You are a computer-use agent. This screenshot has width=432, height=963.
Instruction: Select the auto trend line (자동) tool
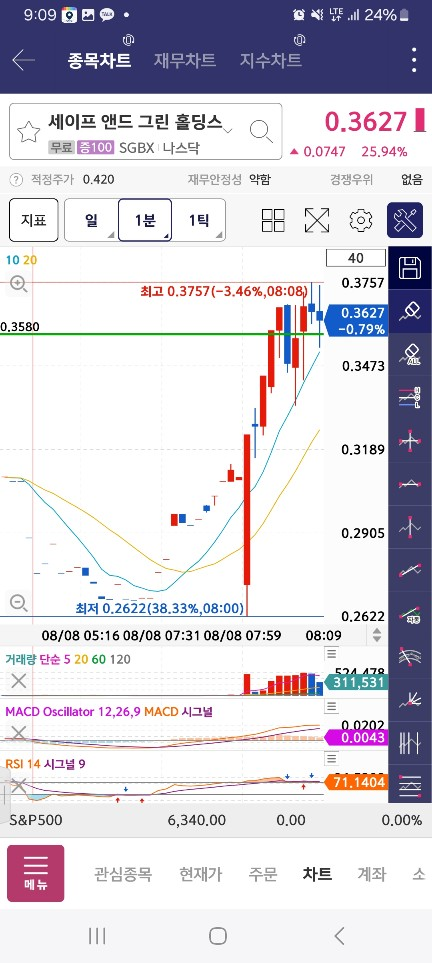(x=410, y=613)
